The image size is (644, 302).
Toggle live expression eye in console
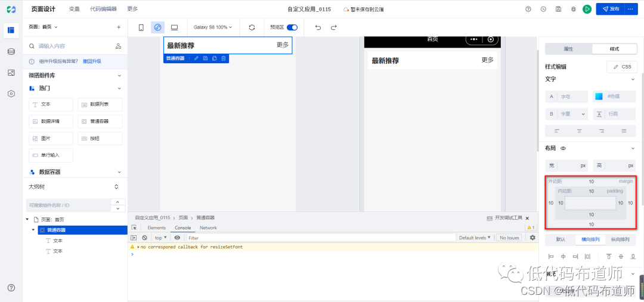click(x=177, y=238)
